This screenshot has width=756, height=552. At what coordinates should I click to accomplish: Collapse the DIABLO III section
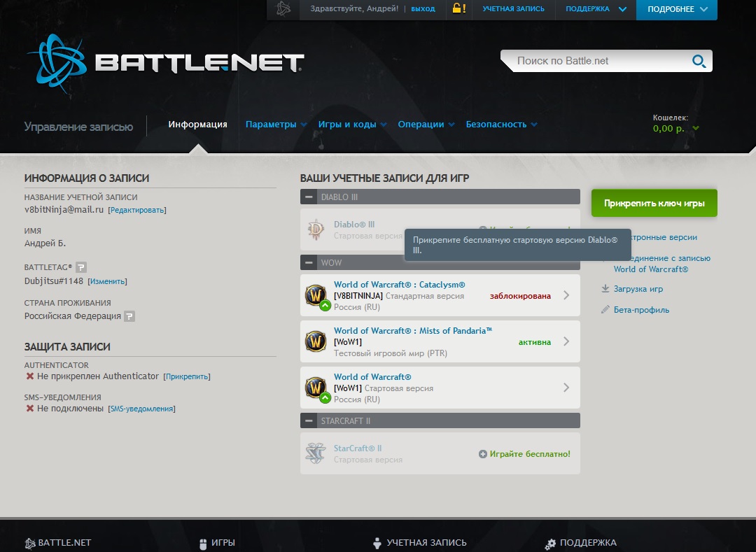click(309, 197)
